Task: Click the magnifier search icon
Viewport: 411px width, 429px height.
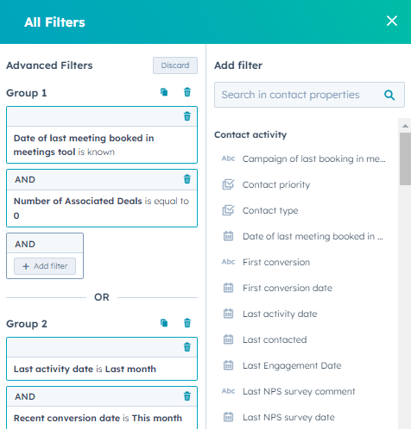Action: (389, 95)
